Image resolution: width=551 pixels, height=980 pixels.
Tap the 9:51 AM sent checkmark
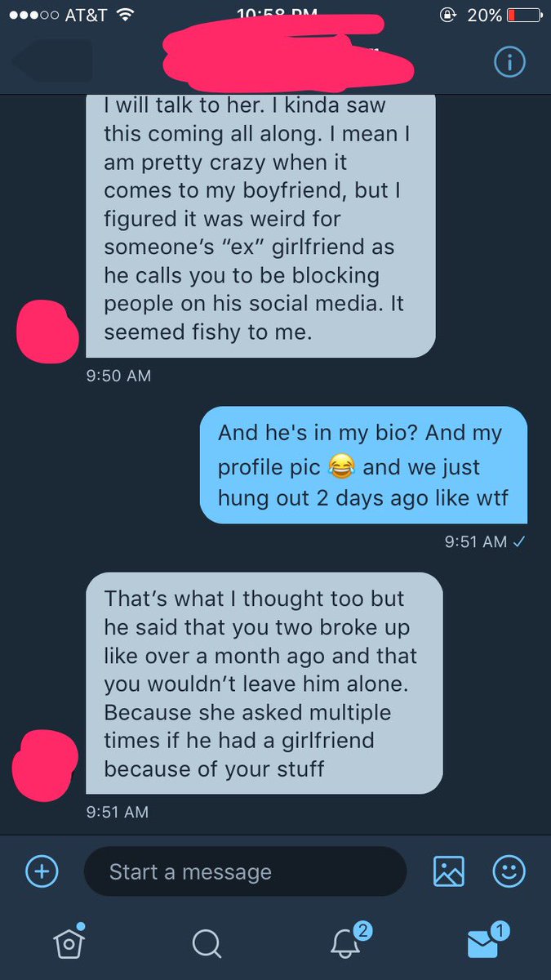pos(516,541)
